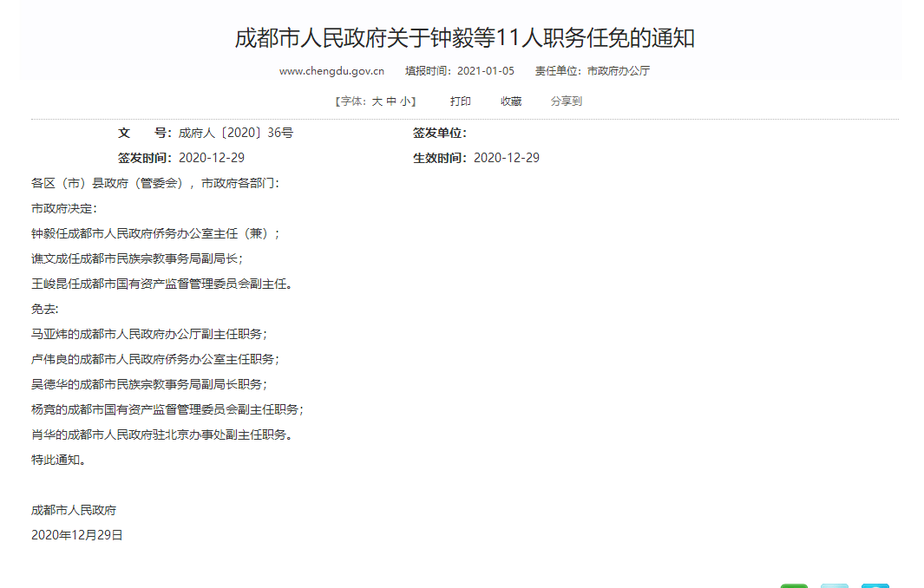The height and width of the screenshot is (588, 924).
Task: Click the 签发时间 2020-12-29 value
Action: (x=212, y=158)
